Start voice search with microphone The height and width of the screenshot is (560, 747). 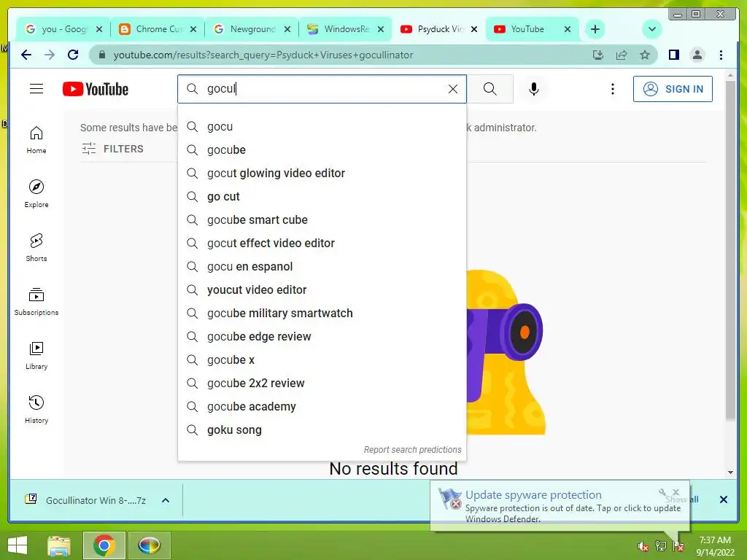click(x=534, y=89)
